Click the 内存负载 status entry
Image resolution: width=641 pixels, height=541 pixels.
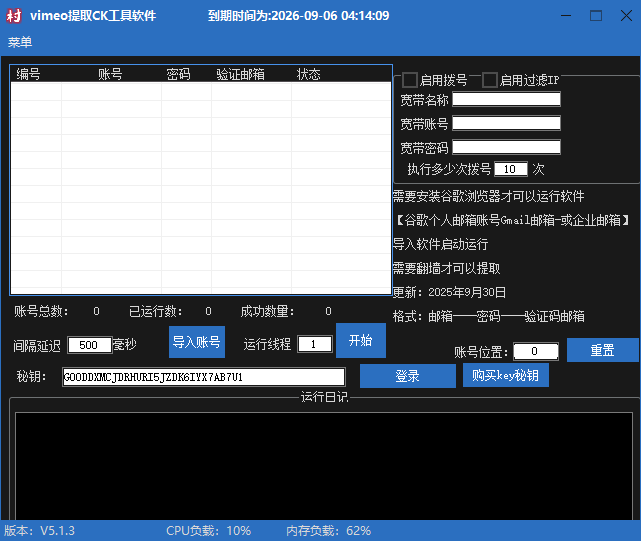[x=329, y=531]
